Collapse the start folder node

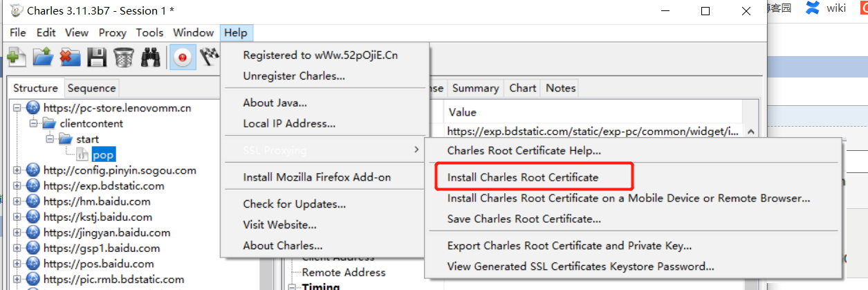click(50, 139)
